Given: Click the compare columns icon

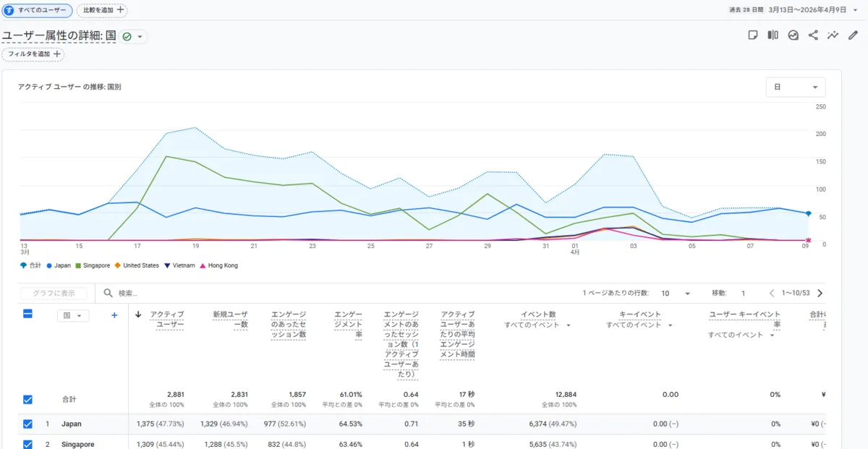Looking at the screenshot, I should click(x=773, y=35).
